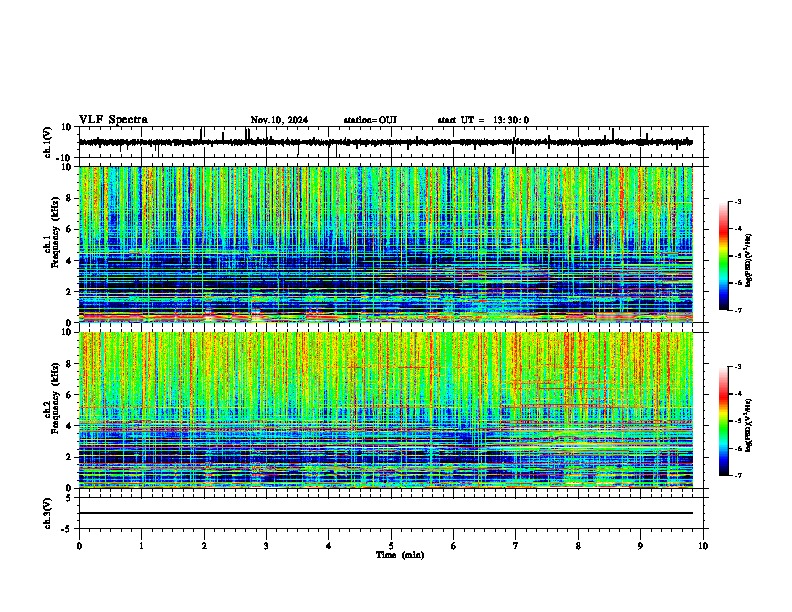Click time axis tick label "1"
Screen dimensions: 792x612
(141, 546)
